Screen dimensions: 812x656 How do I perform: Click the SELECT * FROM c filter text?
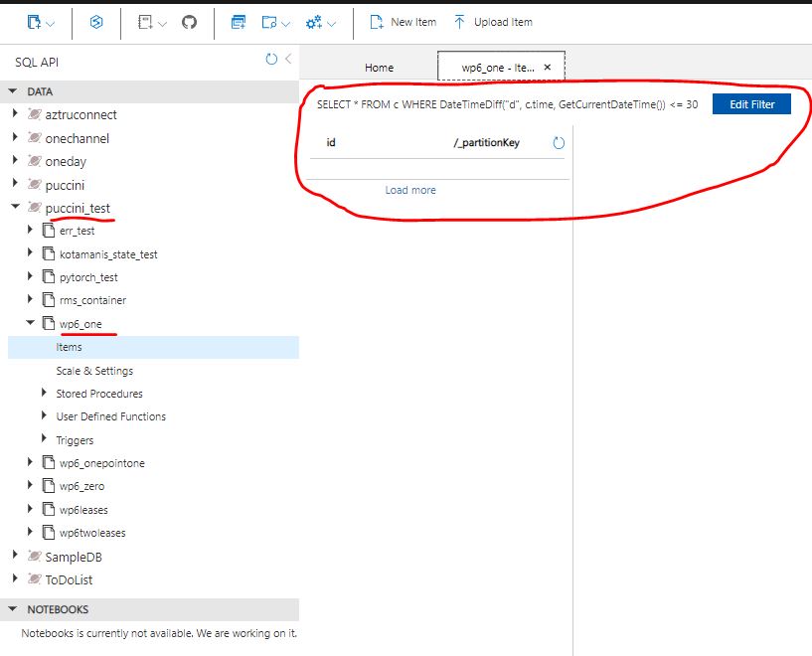[507, 104]
